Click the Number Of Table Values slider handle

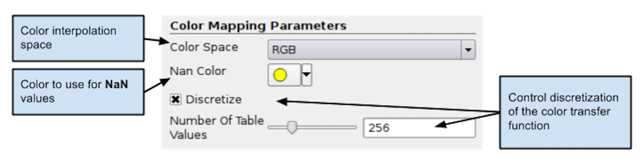[x=292, y=127]
